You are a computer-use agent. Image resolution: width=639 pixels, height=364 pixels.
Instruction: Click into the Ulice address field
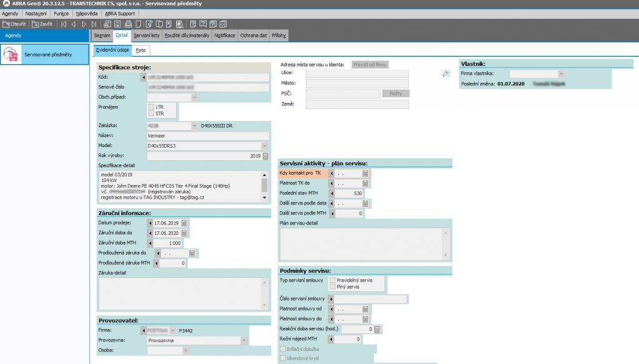point(357,73)
